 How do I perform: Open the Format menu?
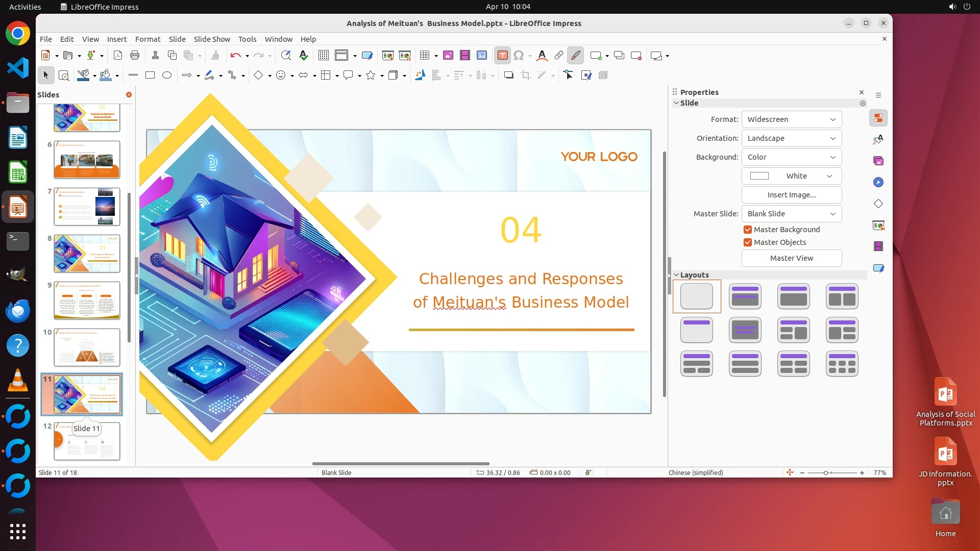[x=148, y=39]
